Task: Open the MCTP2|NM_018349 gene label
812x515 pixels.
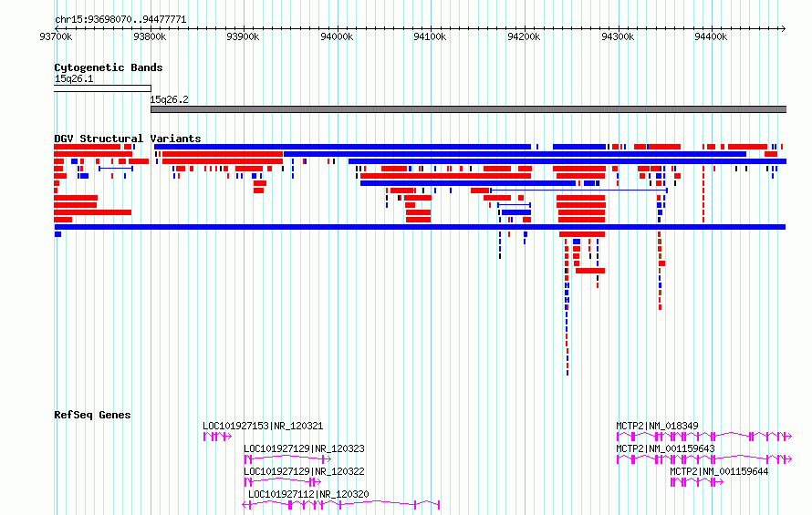Action: click(657, 426)
